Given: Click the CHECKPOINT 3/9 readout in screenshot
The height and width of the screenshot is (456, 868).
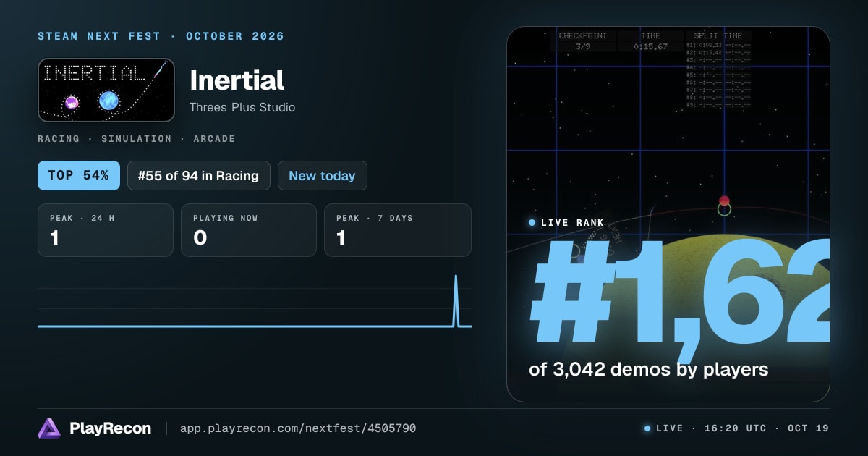Looking at the screenshot, I should tap(583, 41).
